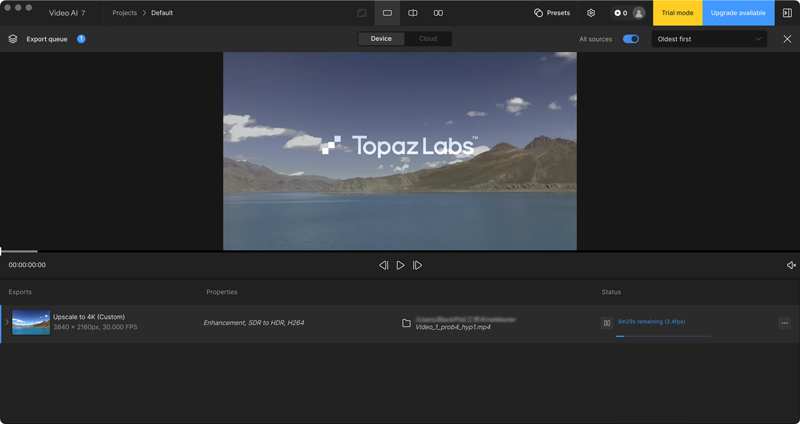The height and width of the screenshot is (424, 800).
Task: Click the Upscale to 4K (Custom) title
Action: [x=89, y=317]
